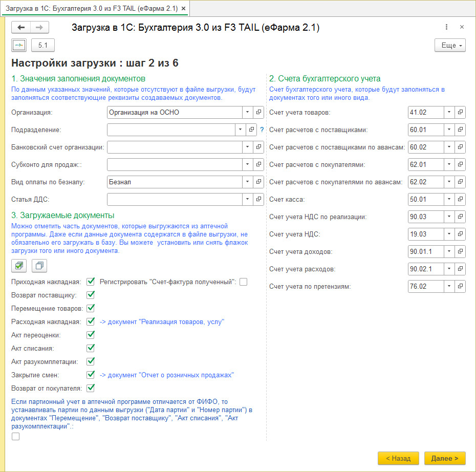Uncheck all documents with the clear-all icon
The width and height of the screenshot is (476, 472).
click(39, 266)
